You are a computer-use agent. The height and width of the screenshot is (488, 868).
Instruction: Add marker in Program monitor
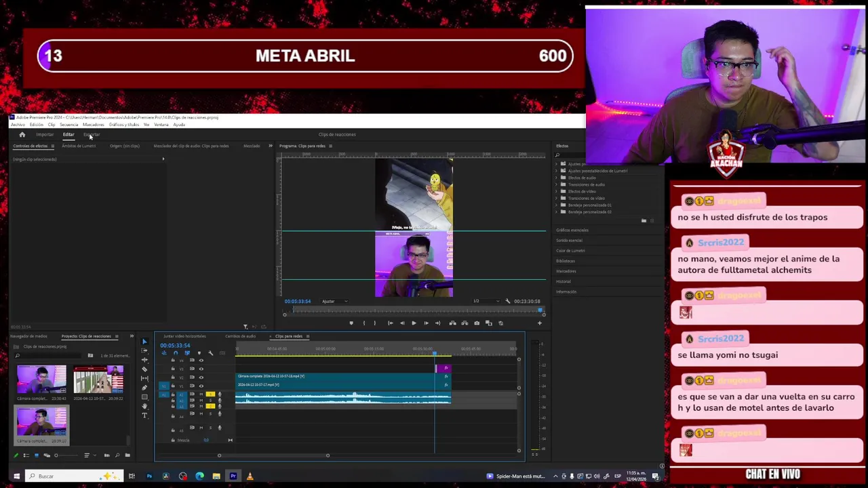(351, 323)
